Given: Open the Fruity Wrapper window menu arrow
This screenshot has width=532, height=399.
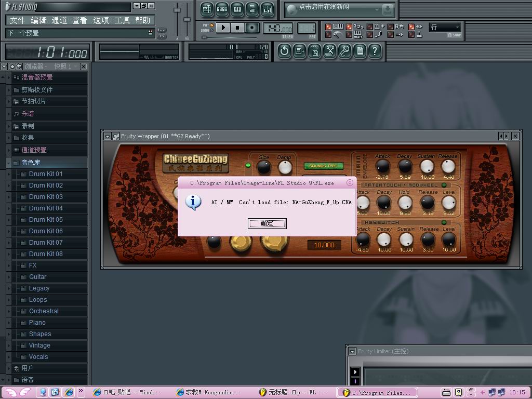Looking at the screenshot, I should click(108, 137).
